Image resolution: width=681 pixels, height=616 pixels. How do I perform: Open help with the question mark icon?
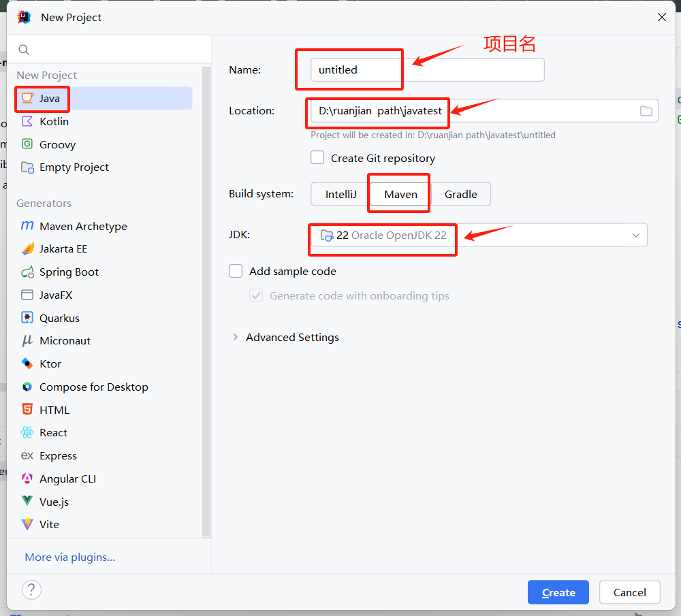pos(32,589)
